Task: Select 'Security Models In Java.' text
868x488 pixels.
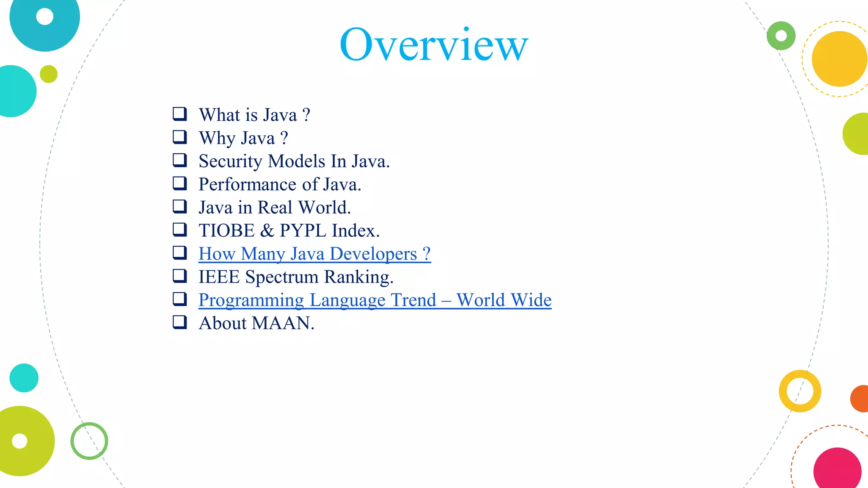Action: pos(294,161)
